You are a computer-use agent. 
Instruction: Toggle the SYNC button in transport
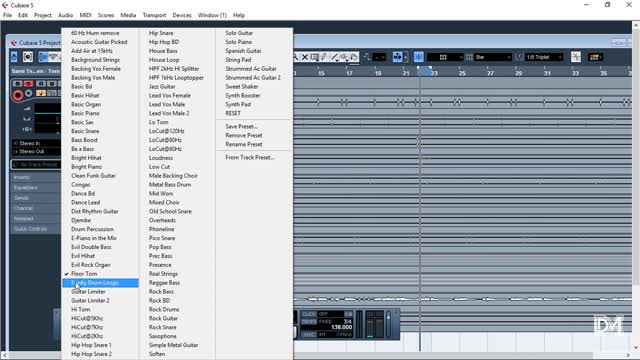tap(309, 334)
